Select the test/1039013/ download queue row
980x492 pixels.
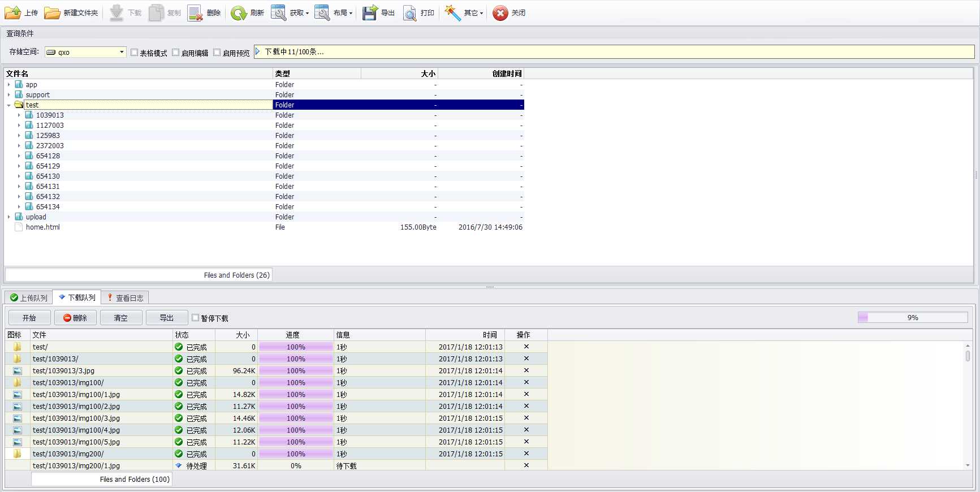277,359
